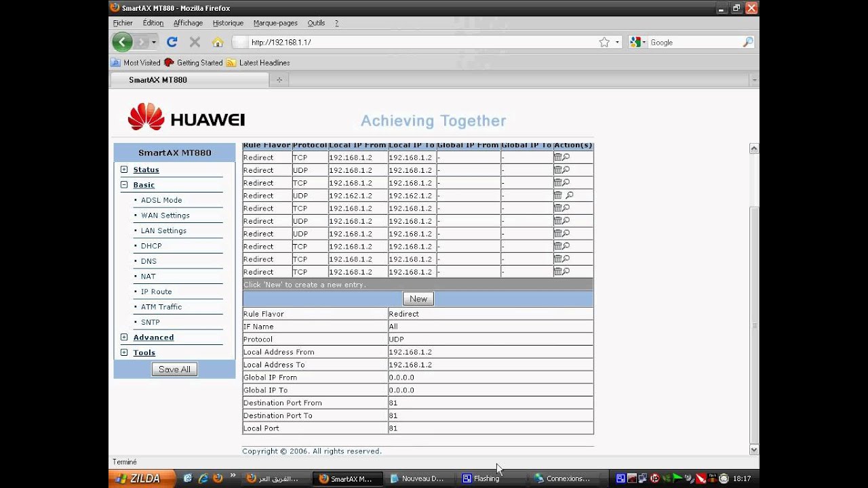Delete the rule with local IP 192.162.1.2
The height and width of the screenshot is (488, 868).
tap(557, 195)
